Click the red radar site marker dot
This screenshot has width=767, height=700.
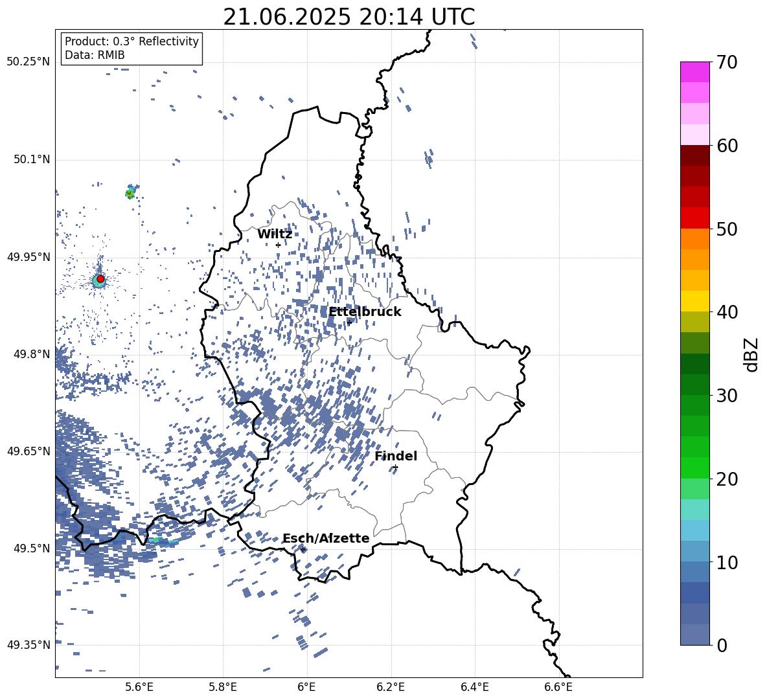(100, 278)
